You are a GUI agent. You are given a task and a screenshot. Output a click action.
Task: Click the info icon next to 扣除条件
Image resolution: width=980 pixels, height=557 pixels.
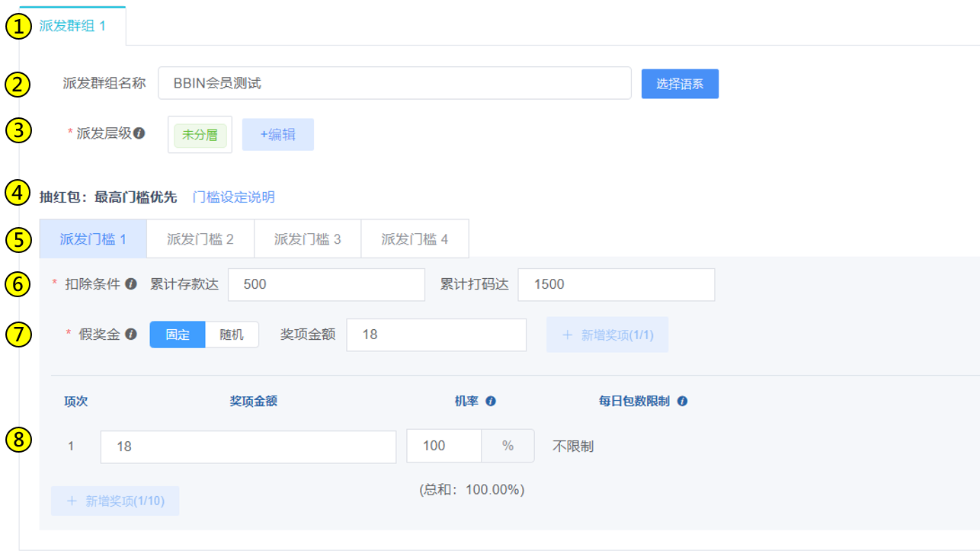point(131,284)
